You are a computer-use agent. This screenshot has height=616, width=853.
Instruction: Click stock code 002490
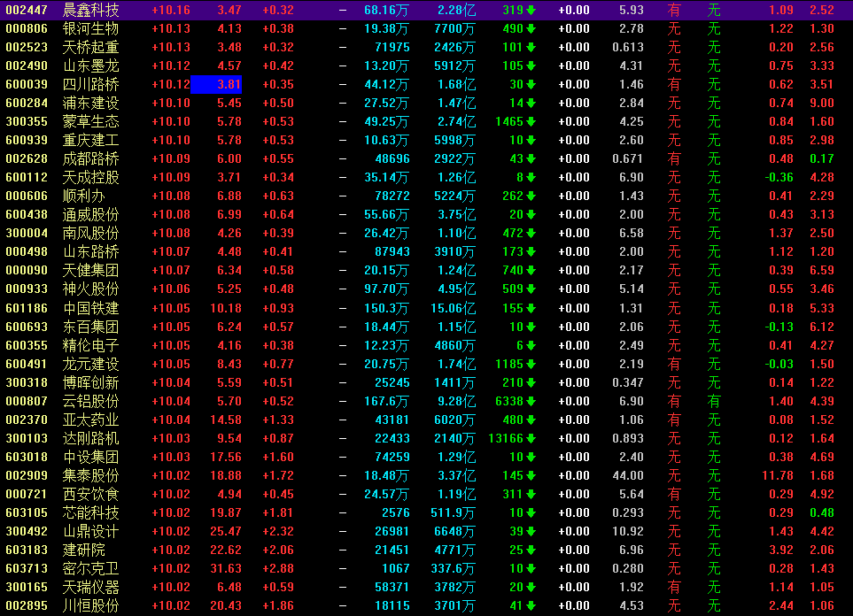coord(27,65)
